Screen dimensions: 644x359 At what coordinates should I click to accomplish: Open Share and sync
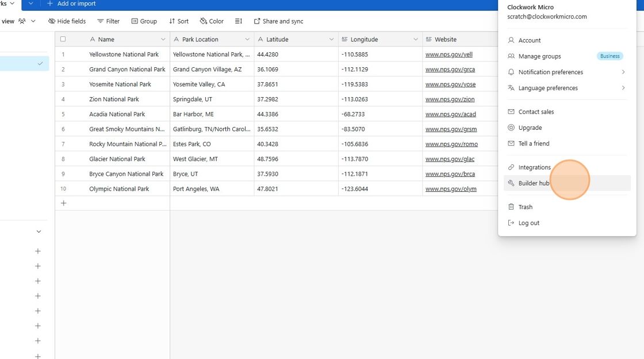[278, 21]
